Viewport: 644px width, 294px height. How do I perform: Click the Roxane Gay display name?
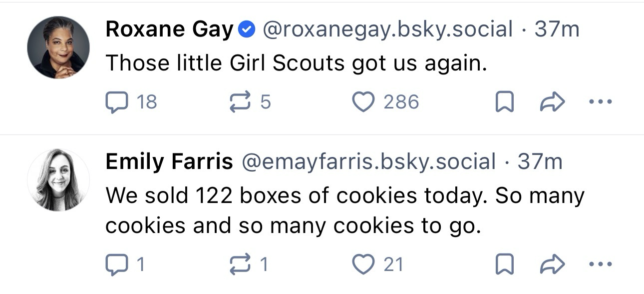pyautogui.click(x=169, y=30)
